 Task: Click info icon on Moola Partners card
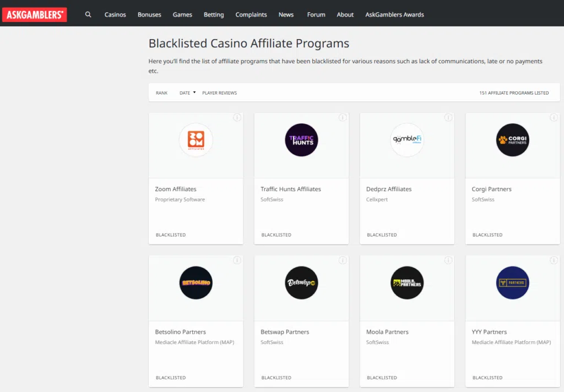pyautogui.click(x=448, y=260)
